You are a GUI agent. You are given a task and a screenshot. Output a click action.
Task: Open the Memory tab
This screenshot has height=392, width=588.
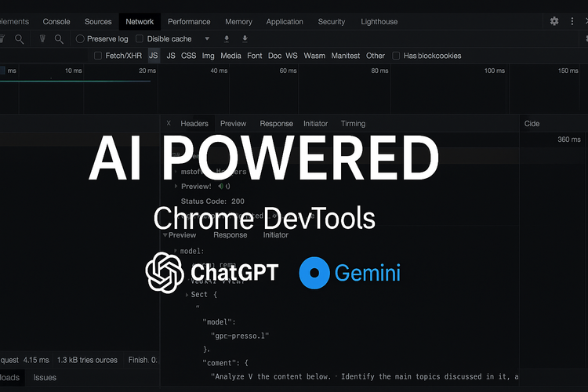click(x=238, y=22)
